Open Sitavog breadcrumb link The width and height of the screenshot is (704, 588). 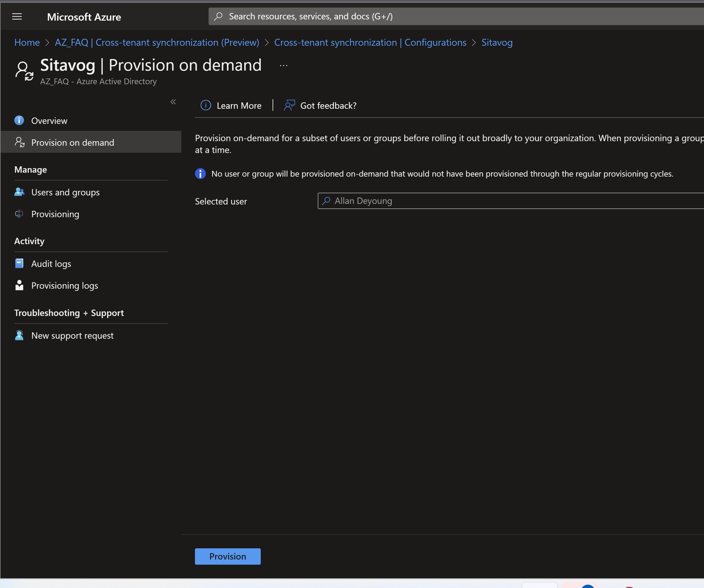pyautogui.click(x=497, y=42)
